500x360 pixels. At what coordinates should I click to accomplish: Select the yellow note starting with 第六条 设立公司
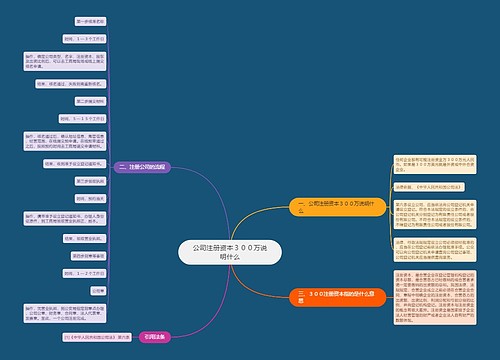pos(435,214)
